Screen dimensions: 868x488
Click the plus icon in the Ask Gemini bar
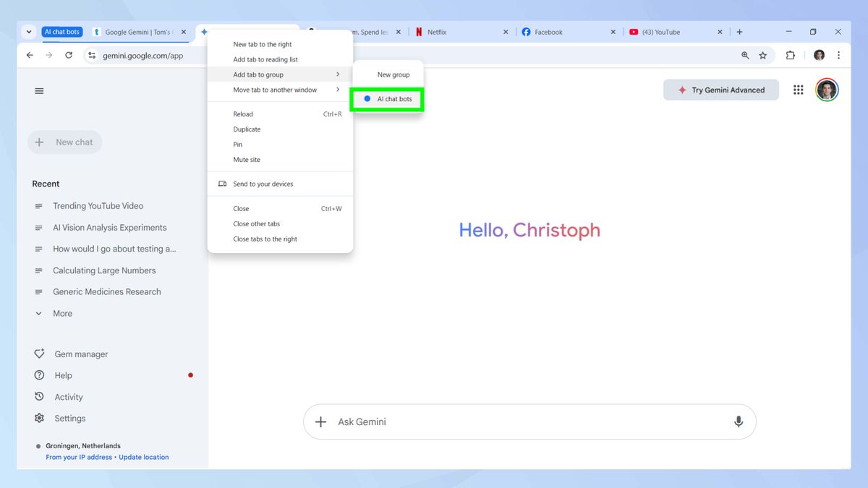click(320, 421)
